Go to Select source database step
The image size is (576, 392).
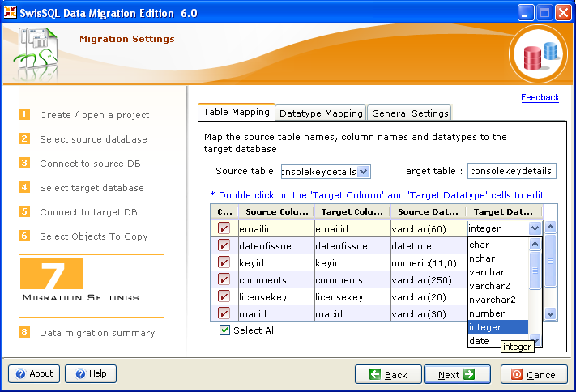click(93, 139)
